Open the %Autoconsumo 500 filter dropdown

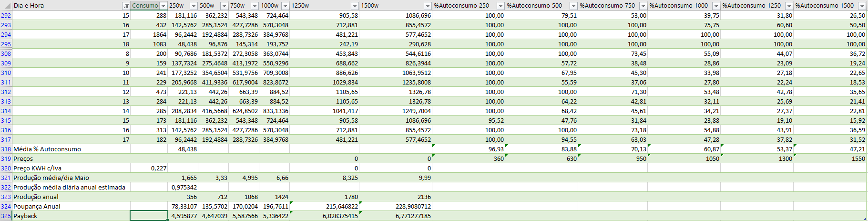pyautogui.click(x=573, y=6)
